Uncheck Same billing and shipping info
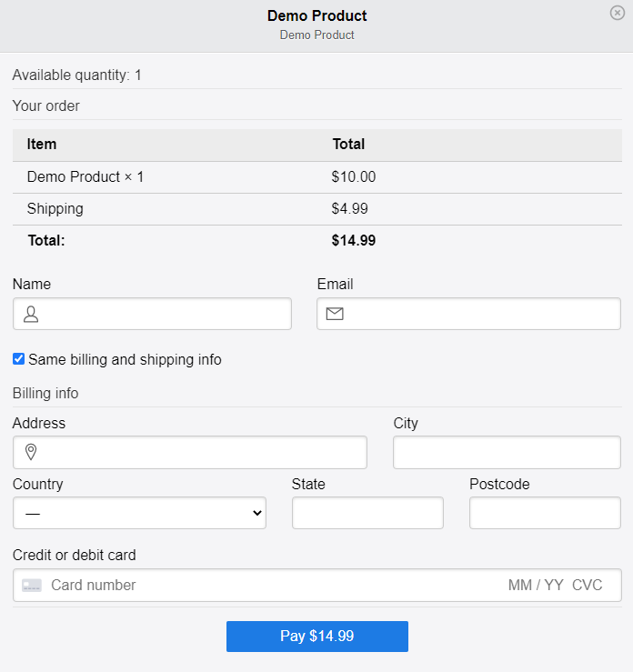 (19, 359)
